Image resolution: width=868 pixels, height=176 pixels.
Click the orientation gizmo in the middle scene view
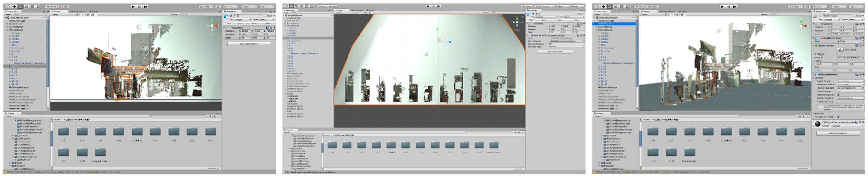click(x=517, y=23)
